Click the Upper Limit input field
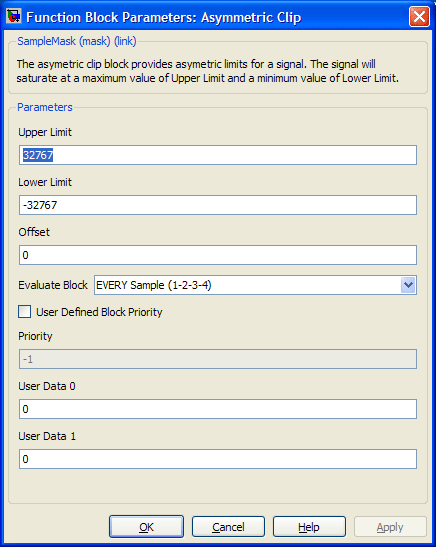The width and height of the screenshot is (436, 547). coord(218,155)
